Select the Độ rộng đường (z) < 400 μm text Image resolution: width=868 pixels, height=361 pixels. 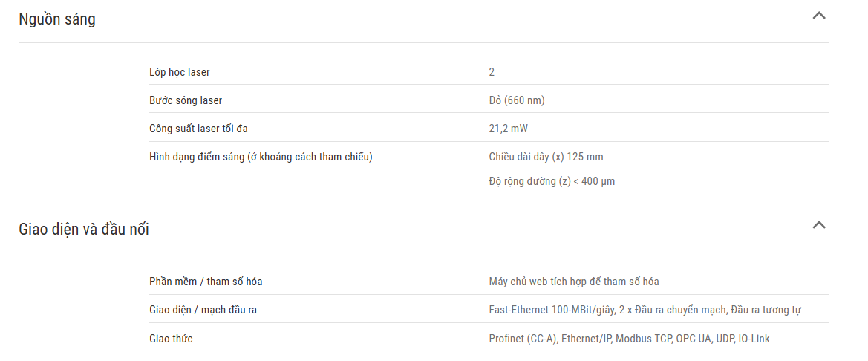click(552, 181)
